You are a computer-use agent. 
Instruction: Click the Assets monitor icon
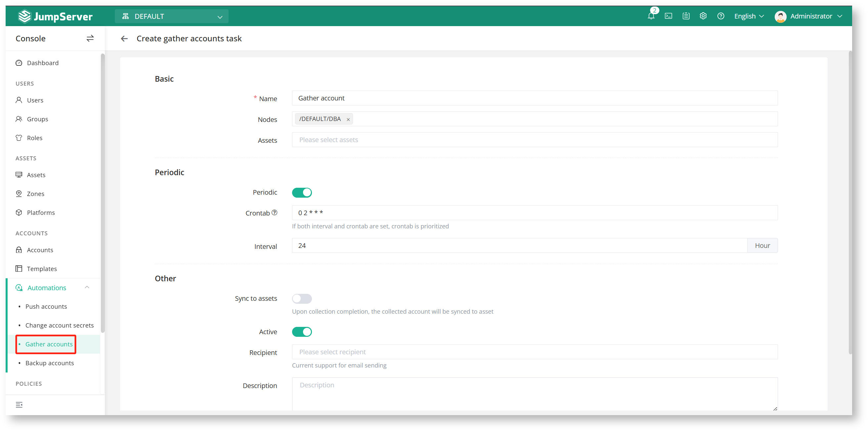(19, 175)
